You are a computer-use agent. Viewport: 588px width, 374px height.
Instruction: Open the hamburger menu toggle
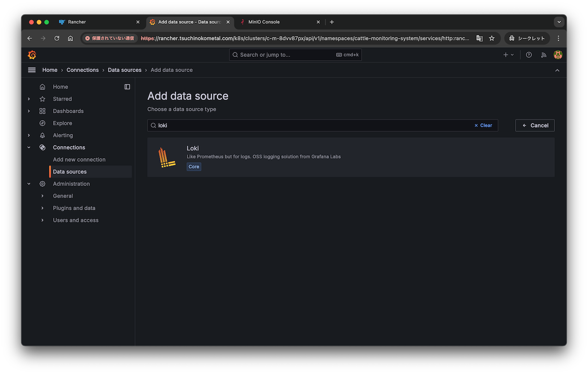pos(32,70)
